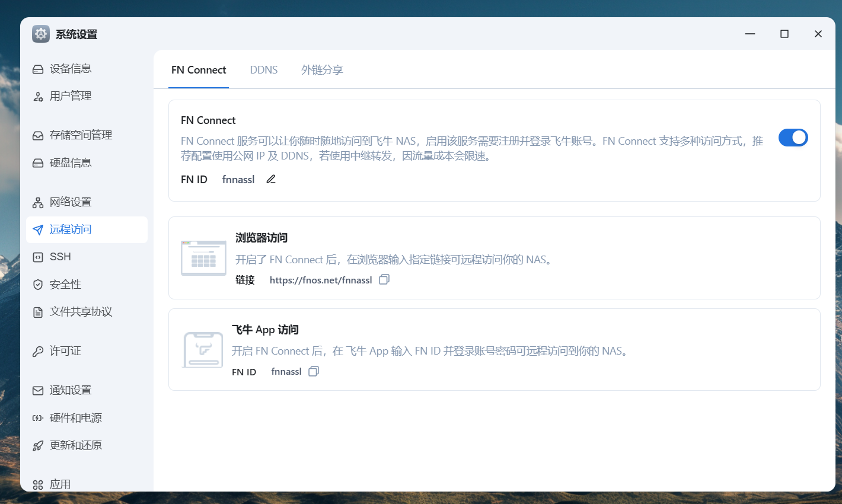Disable the FN Connect service toggle

pos(793,137)
